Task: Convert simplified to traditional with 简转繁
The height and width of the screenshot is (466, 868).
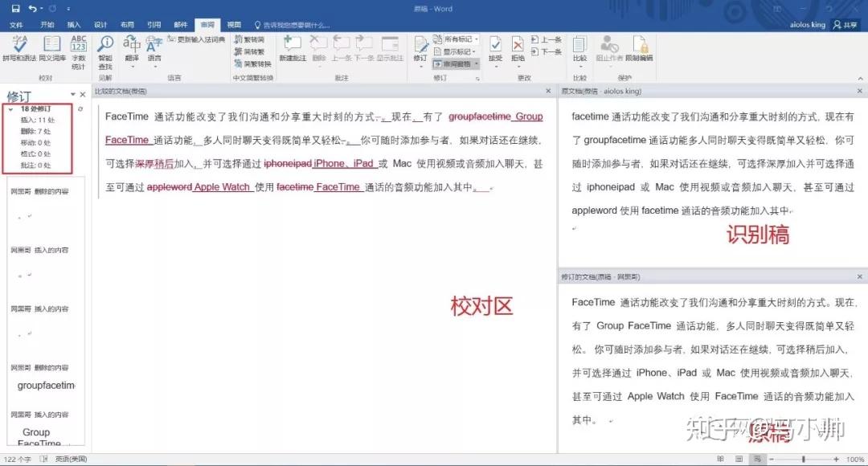Action: (x=249, y=51)
